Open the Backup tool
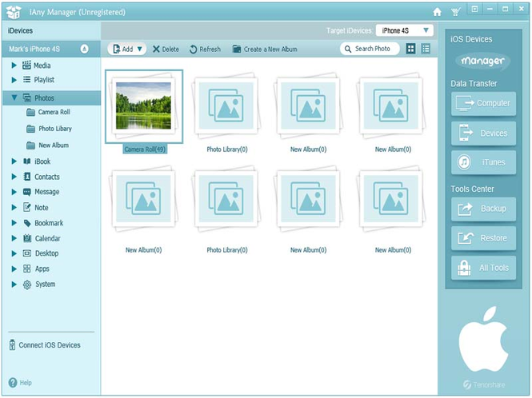Image resolution: width=532 pixels, height=398 pixels. pos(483,209)
